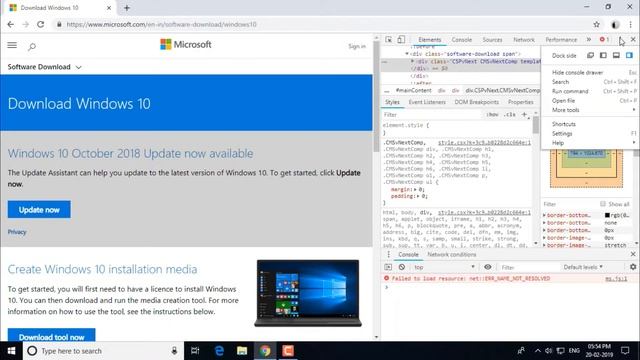The image size is (640, 360).
Task: Switch to the Console DevTools tab
Action: coord(462,40)
